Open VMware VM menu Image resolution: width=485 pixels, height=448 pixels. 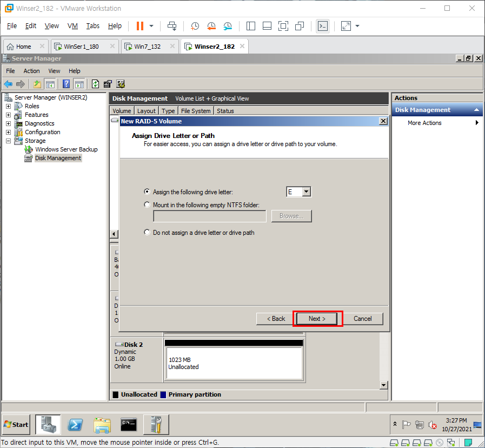72,25
